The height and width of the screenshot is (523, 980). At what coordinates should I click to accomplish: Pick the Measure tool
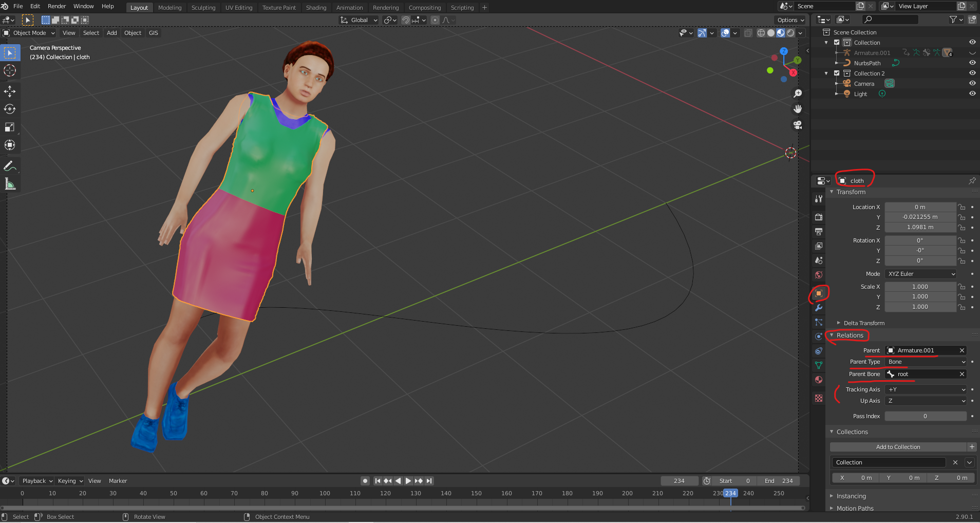click(x=10, y=184)
